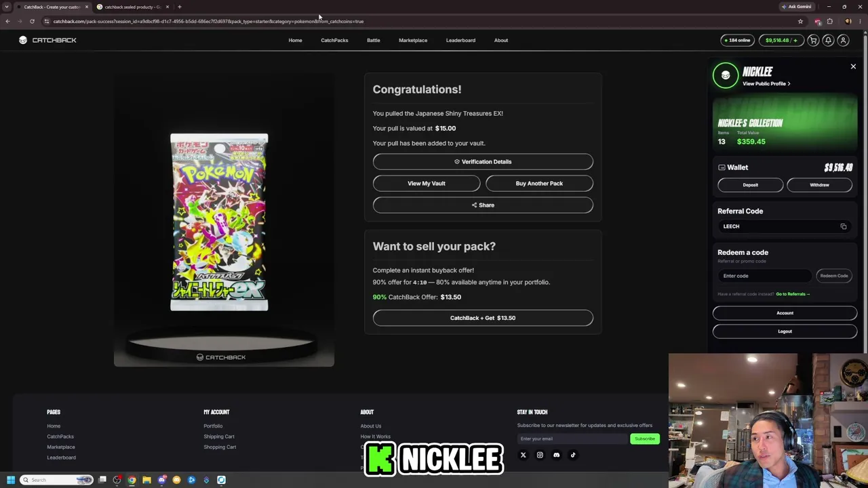Reload the browser page
The height and width of the screenshot is (488, 868).
[x=32, y=21]
